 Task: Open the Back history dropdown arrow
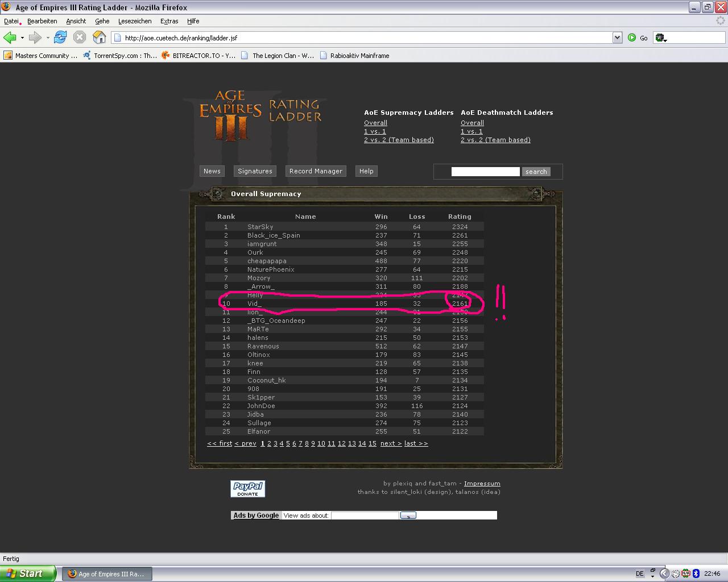point(22,38)
